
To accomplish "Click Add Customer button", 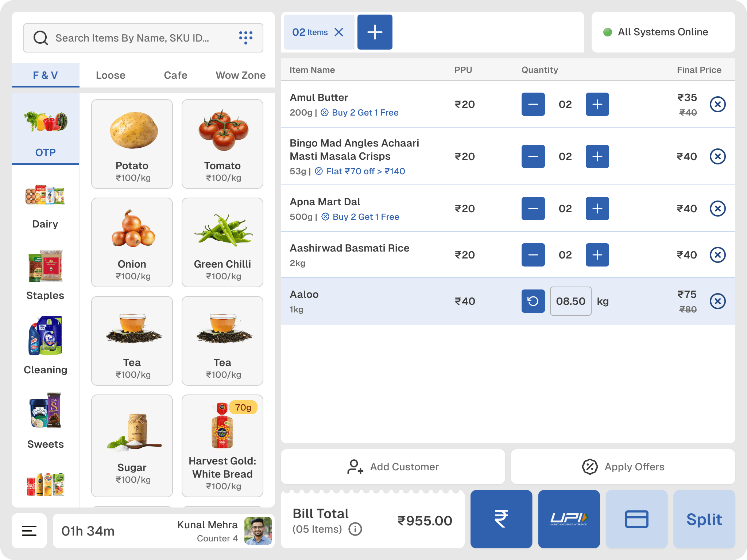I will 393,467.
